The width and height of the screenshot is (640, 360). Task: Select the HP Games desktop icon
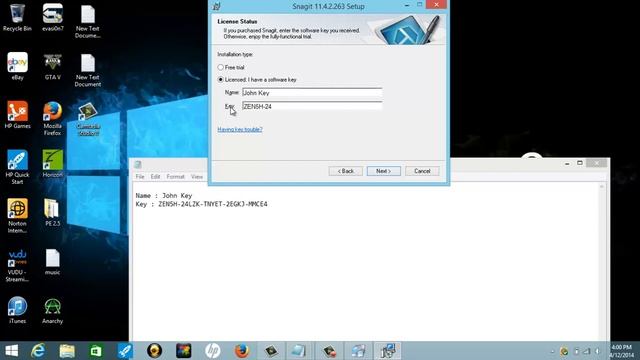pyautogui.click(x=17, y=115)
